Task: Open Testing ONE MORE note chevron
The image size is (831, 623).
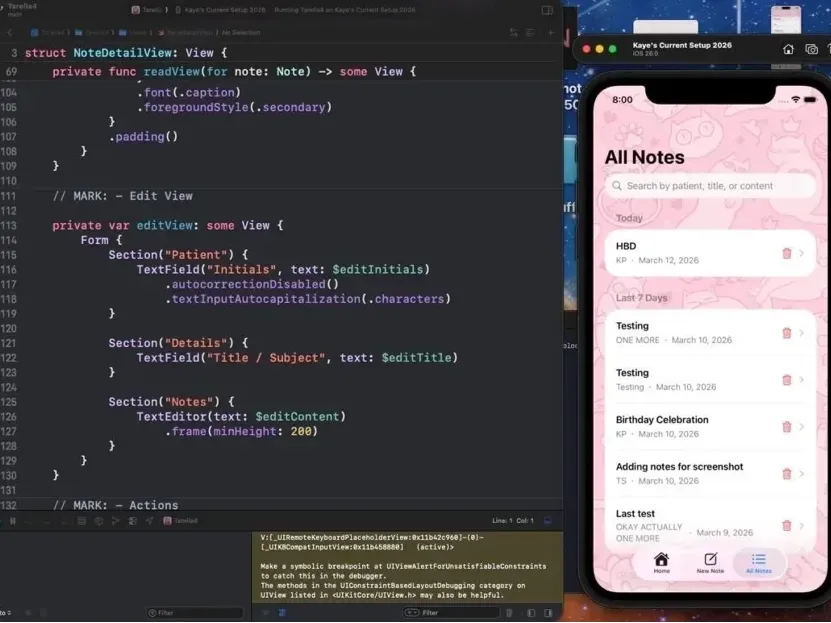Action: (801, 333)
